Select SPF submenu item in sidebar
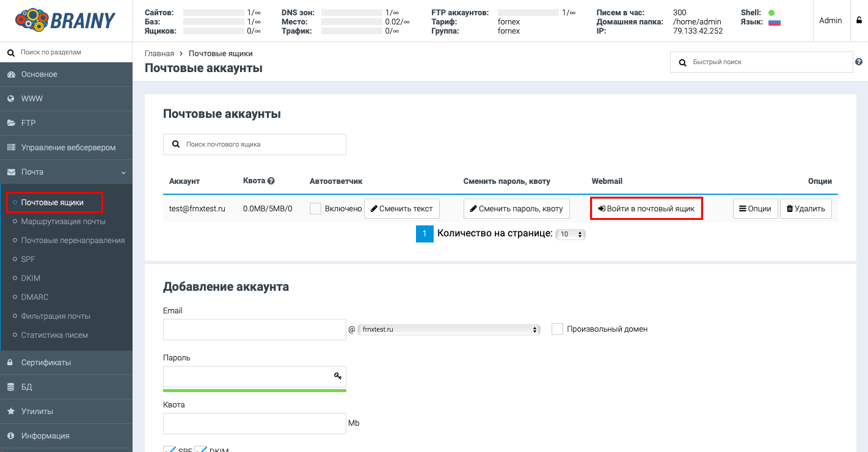Viewport: 868px width, 452px height. coord(28,259)
